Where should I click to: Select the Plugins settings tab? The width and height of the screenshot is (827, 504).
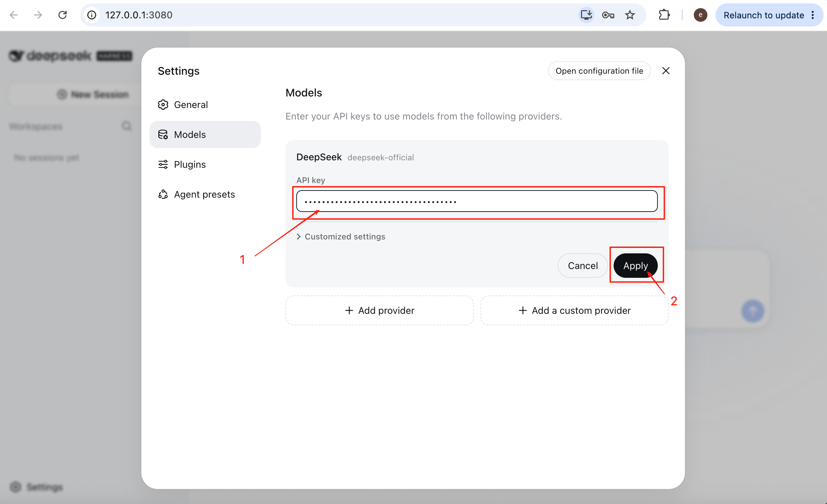click(205, 164)
